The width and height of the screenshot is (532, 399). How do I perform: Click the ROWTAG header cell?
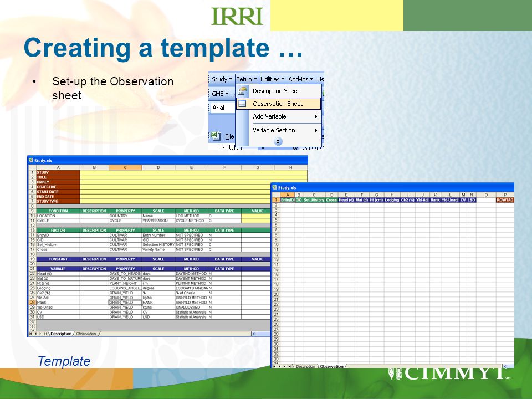click(505, 200)
